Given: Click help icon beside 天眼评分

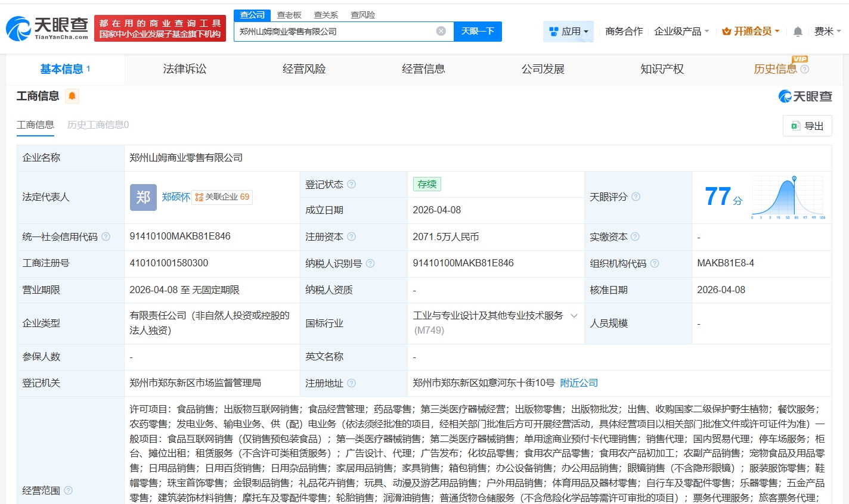Looking at the screenshot, I should click(x=636, y=197).
